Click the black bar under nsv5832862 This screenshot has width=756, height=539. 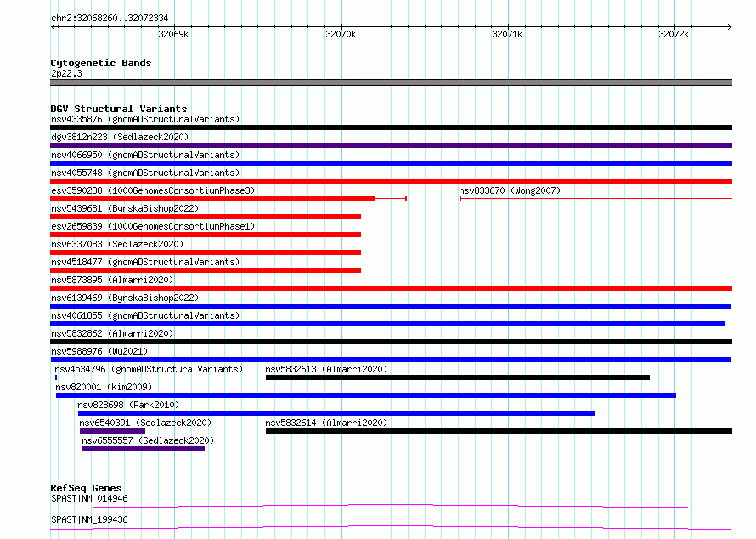pyautogui.click(x=391, y=342)
